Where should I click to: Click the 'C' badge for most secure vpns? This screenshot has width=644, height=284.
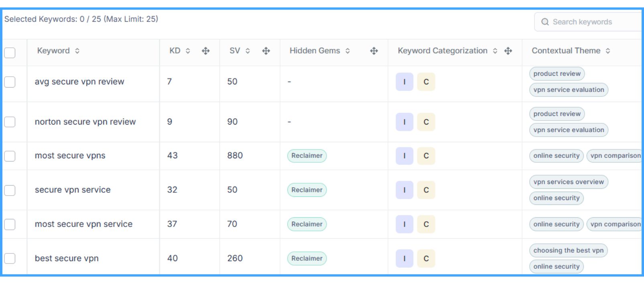click(426, 156)
